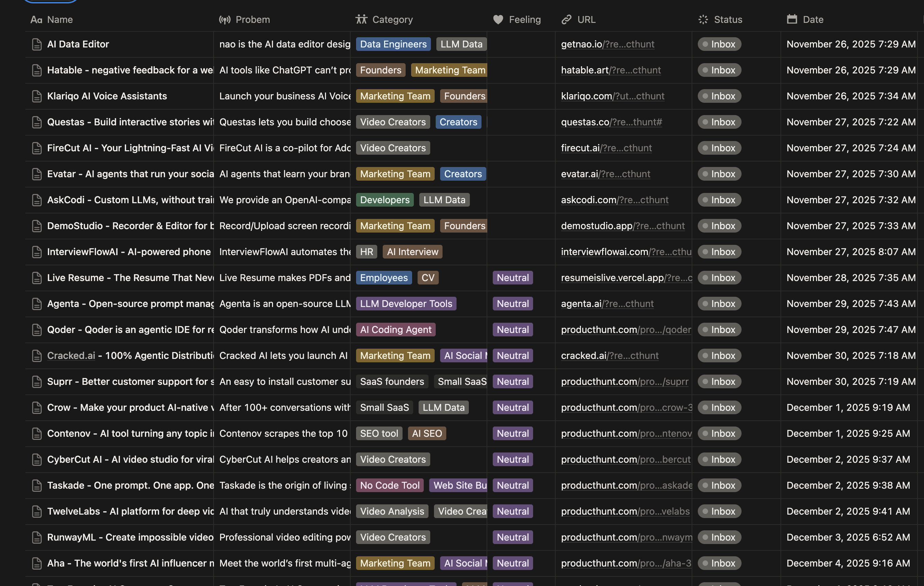This screenshot has width=924, height=586.
Task: Click the page icon next to Klariqo AI Voice Assistants
Action: tap(37, 96)
